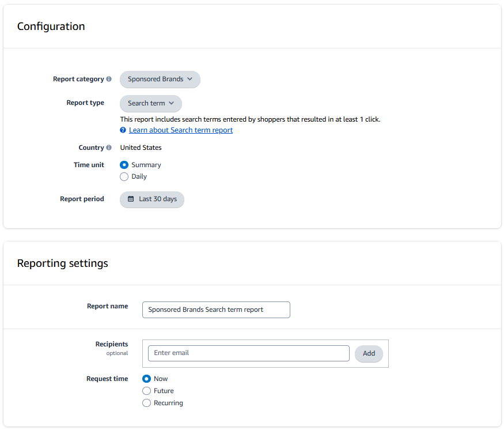Open the Search term report type dropdown

pos(151,103)
